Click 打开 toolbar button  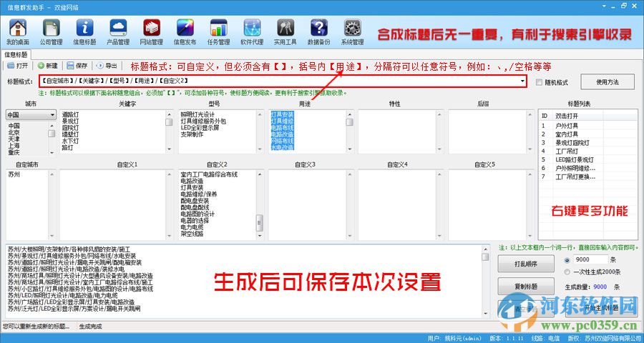(18, 66)
